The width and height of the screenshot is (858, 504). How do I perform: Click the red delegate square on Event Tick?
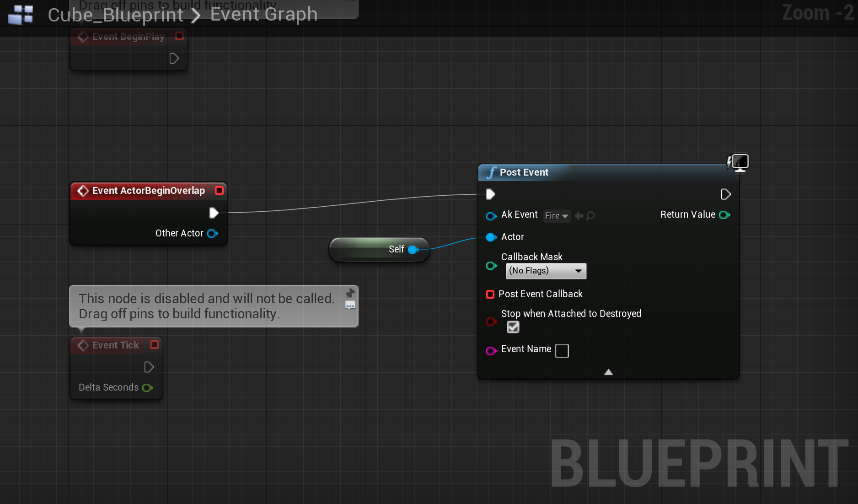pos(154,345)
